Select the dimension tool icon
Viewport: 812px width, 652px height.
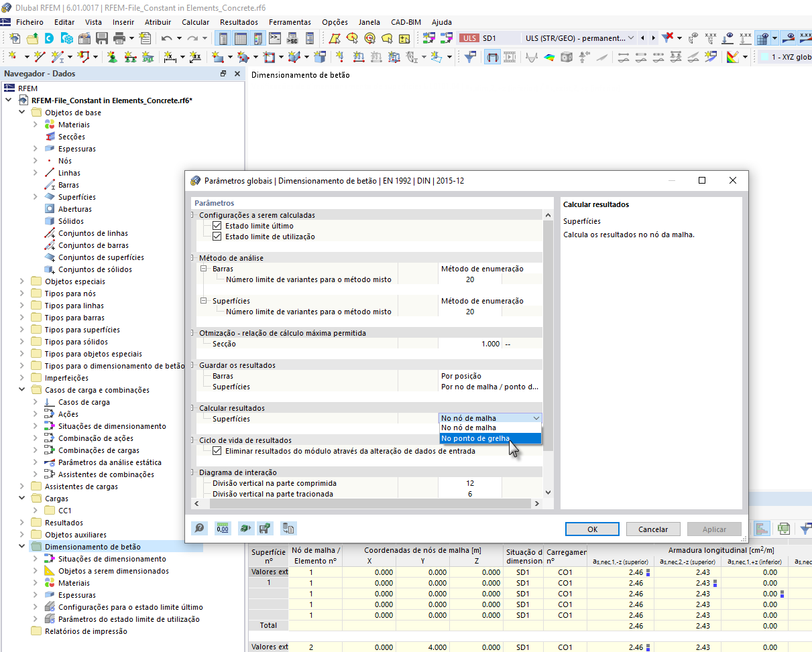coord(170,56)
